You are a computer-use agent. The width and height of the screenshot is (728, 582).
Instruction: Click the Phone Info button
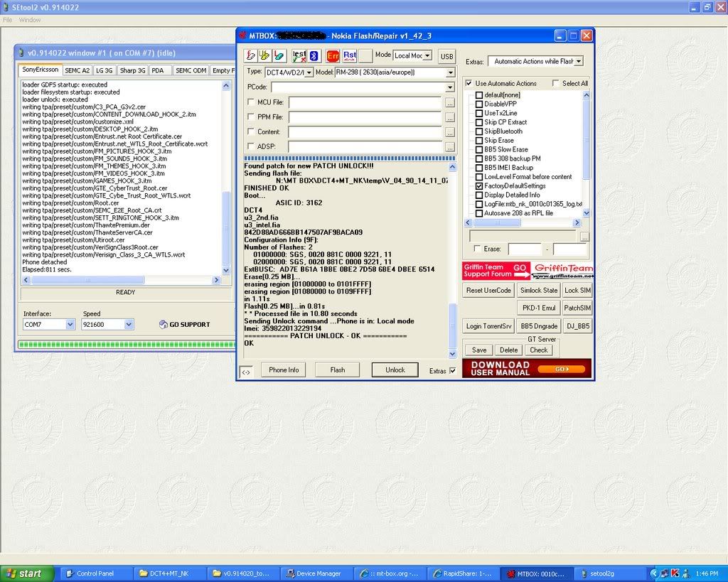pos(284,370)
